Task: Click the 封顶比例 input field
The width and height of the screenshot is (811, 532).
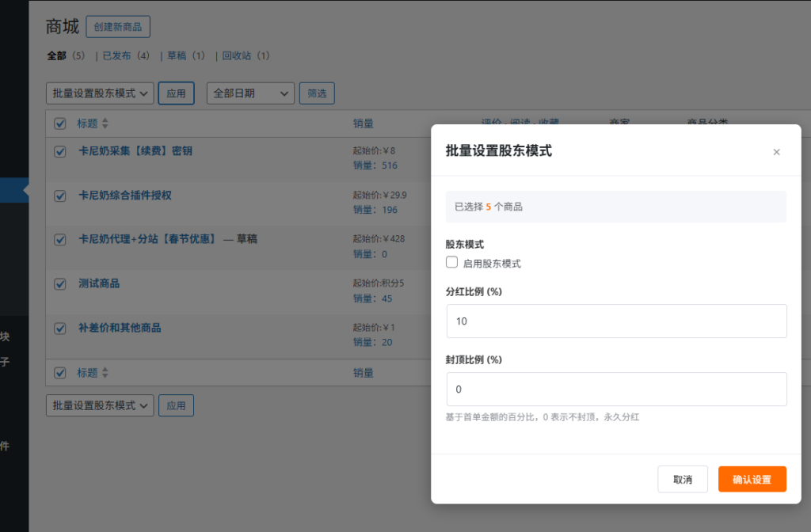Action: pyautogui.click(x=616, y=389)
